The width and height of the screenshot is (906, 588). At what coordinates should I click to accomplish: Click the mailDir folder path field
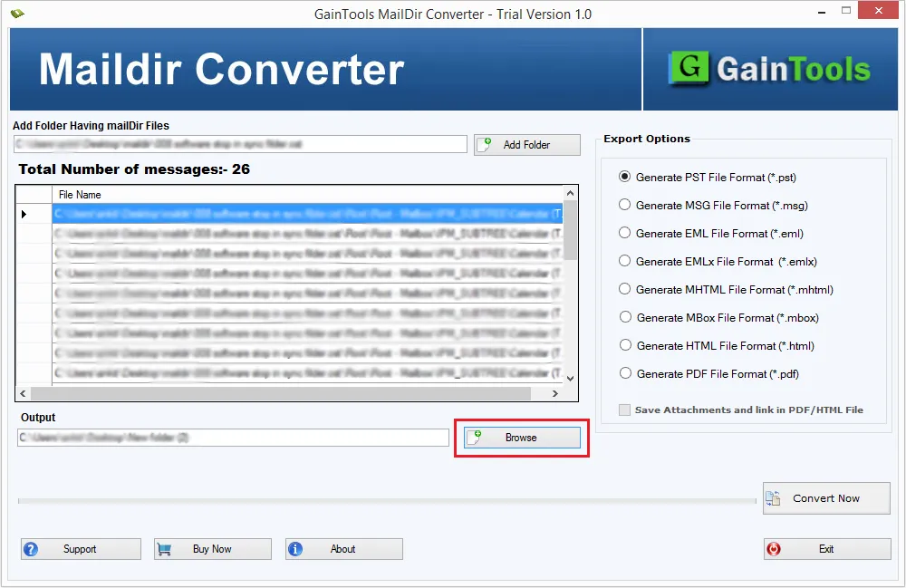(240, 144)
